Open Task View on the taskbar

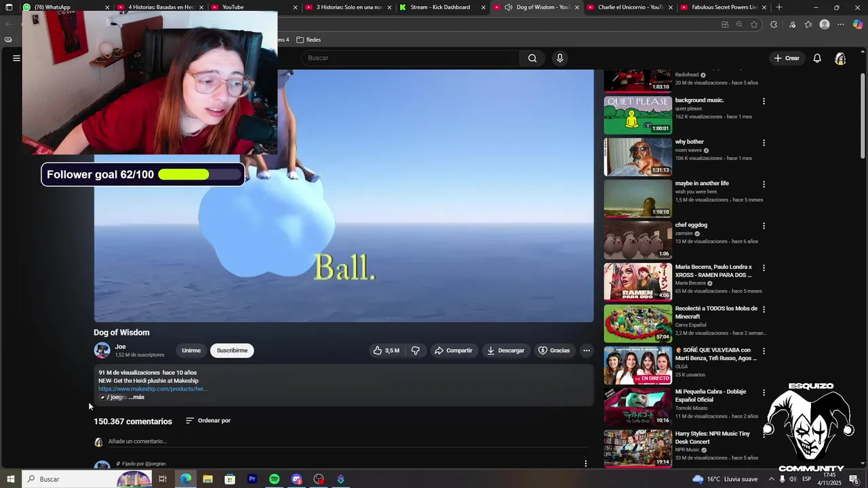point(163,479)
